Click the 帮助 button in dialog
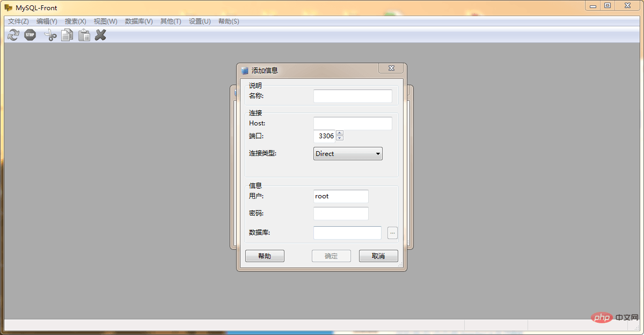This screenshot has width=644, height=335. tap(265, 256)
